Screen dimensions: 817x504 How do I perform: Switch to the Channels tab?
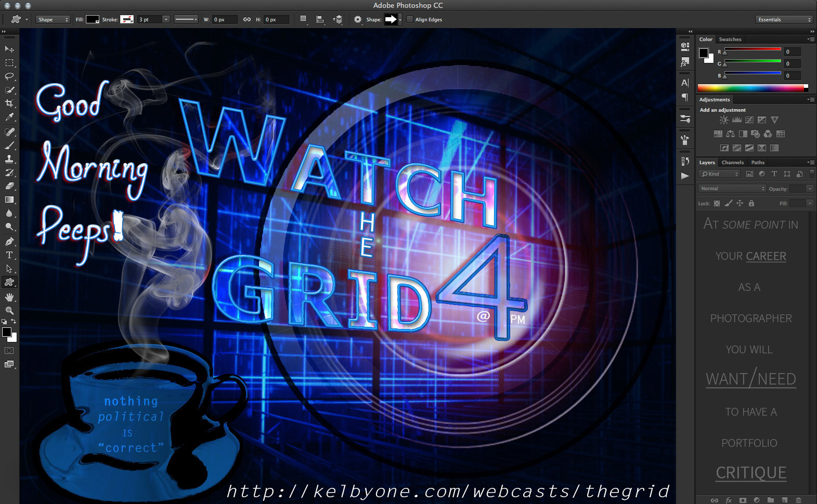pyautogui.click(x=733, y=163)
